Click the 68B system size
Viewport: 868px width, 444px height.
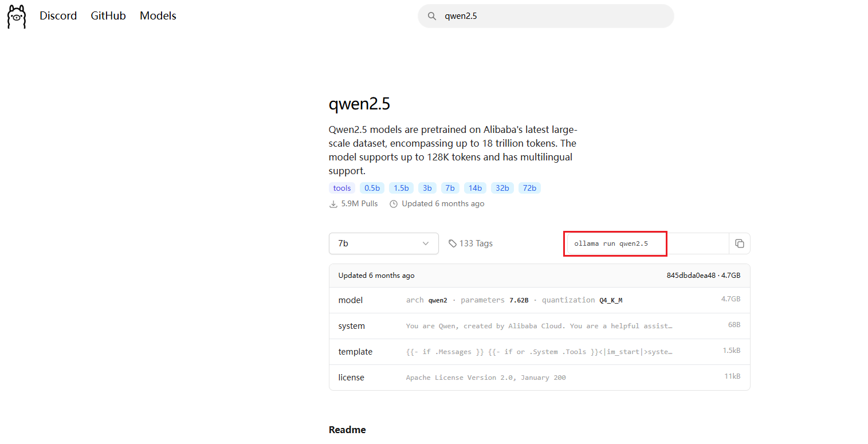(734, 324)
